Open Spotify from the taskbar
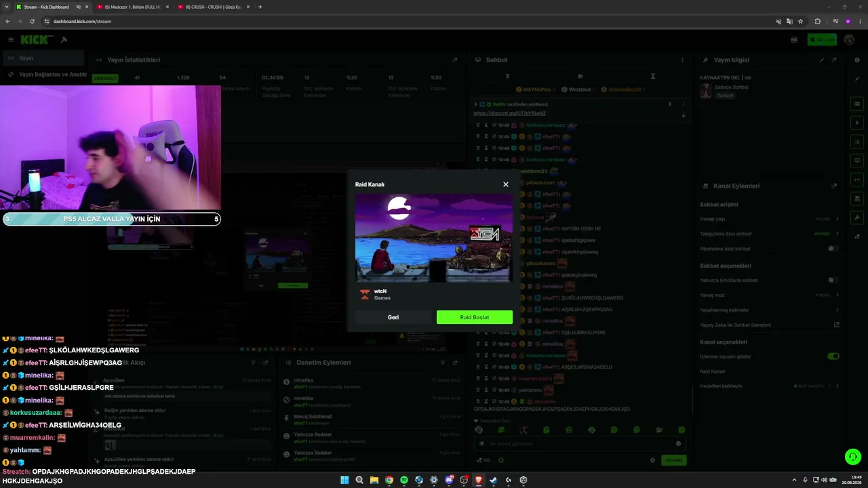 pos(404,480)
